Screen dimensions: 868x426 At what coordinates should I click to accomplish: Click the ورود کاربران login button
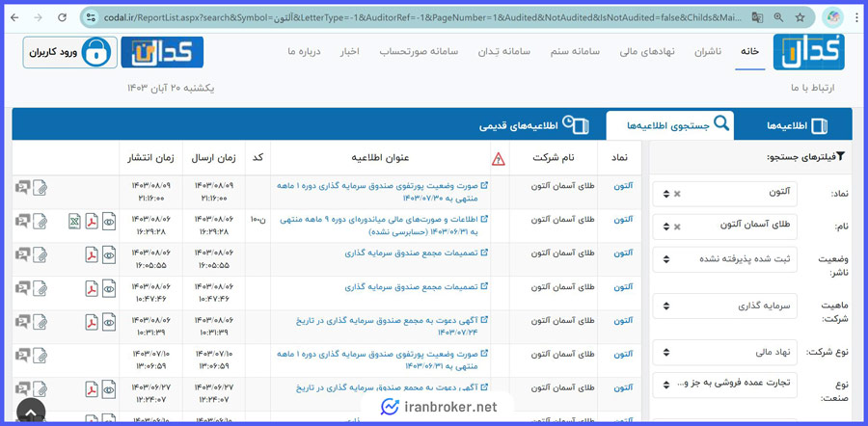coord(69,53)
